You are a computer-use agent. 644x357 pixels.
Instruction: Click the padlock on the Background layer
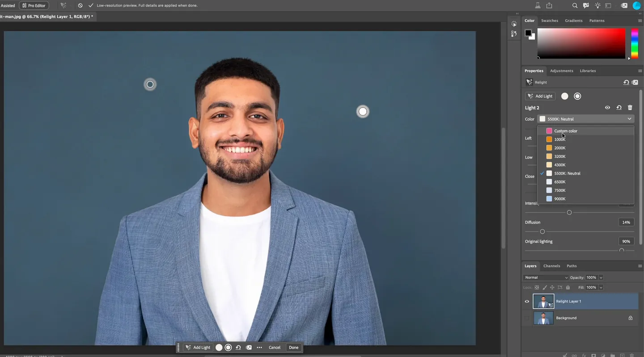click(631, 318)
